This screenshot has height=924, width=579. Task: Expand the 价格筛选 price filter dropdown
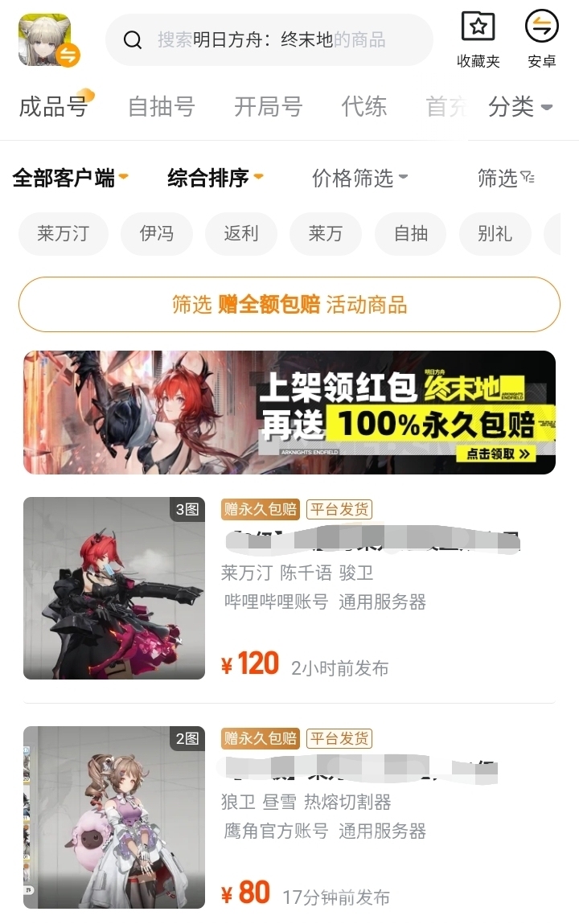tap(360, 178)
